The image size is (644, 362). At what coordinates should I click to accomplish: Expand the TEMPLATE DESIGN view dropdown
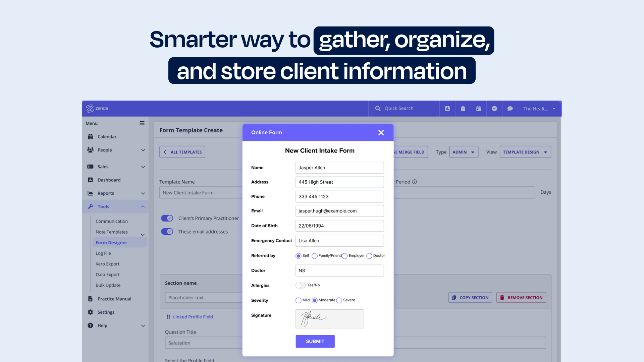(x=525, y=152)
